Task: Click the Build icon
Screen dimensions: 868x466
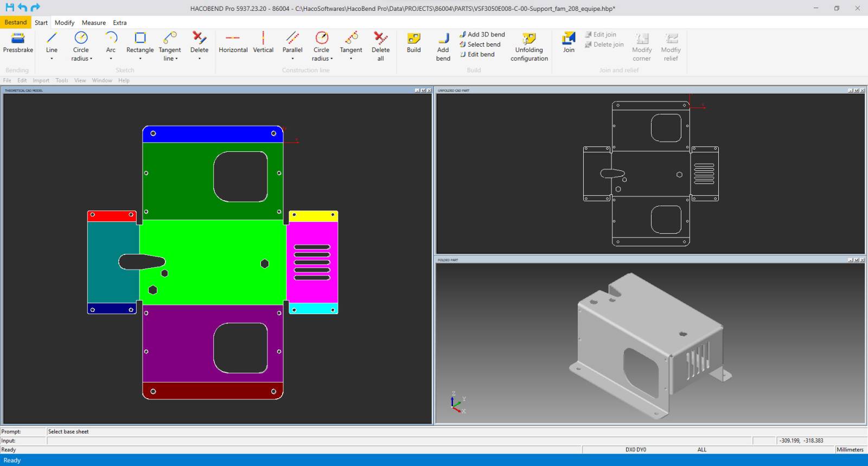Action: 413,38
